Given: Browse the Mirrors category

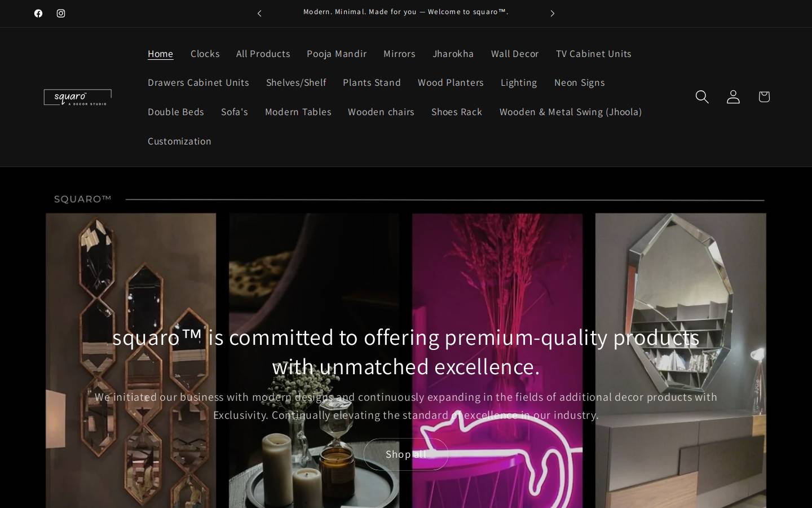Looking at the screenshot, I should pyautogui.click(x=399, y=54).
